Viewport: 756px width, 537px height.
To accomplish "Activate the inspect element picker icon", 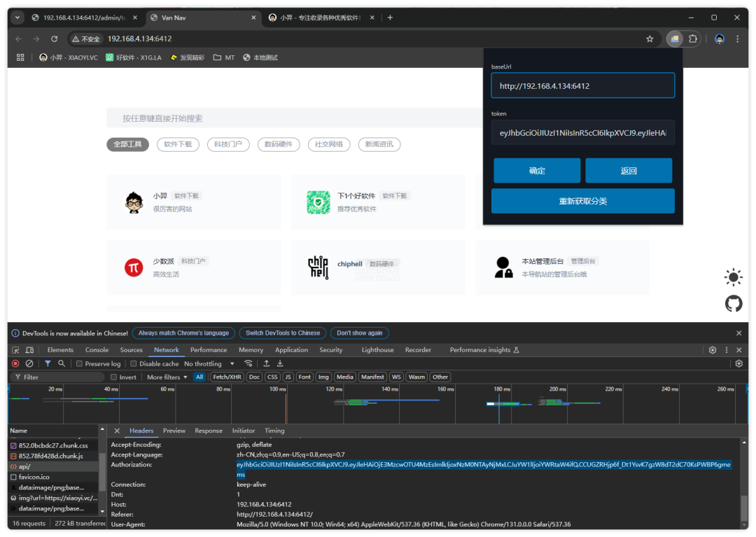I will pos(16,350).
